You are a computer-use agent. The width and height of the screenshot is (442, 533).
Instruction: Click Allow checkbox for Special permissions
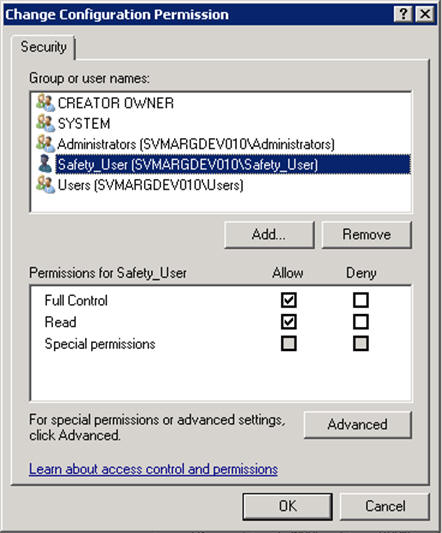pos(289,344)
